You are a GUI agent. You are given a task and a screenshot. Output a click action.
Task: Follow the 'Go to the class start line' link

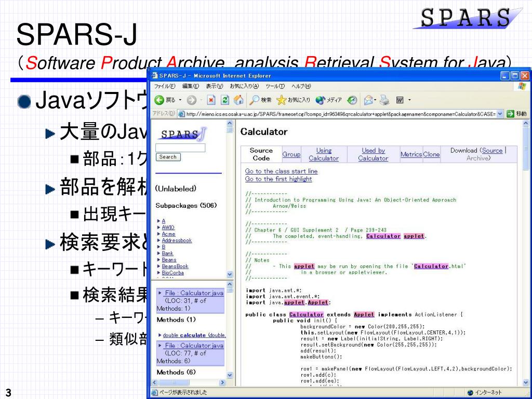click(281, 171)
